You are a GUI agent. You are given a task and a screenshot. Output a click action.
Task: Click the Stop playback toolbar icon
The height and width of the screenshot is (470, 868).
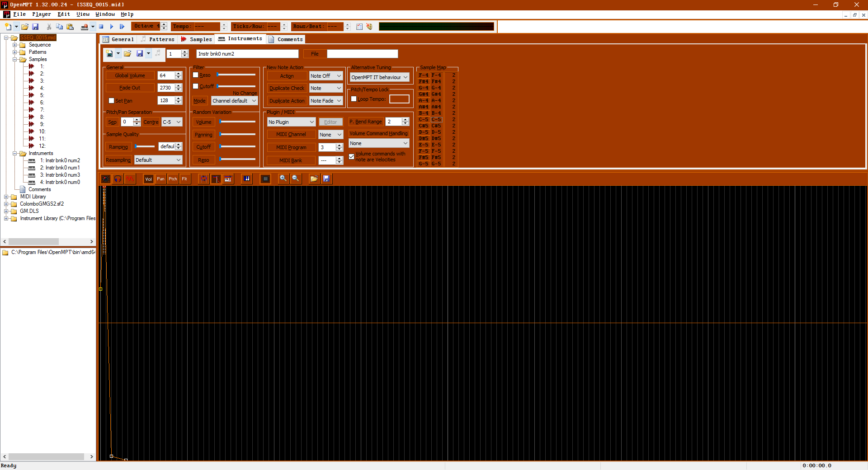101,27
